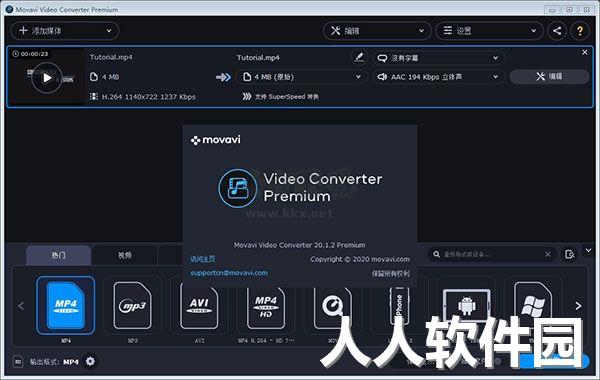Switch to the Popular (热门) tab
600x380 pixels.
coord(59,255)
